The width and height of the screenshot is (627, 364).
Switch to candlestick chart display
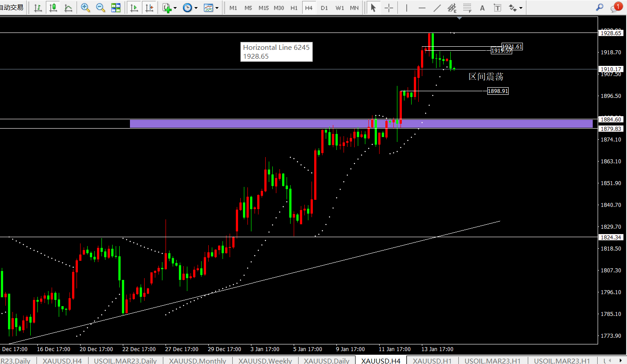pos(53,8)
